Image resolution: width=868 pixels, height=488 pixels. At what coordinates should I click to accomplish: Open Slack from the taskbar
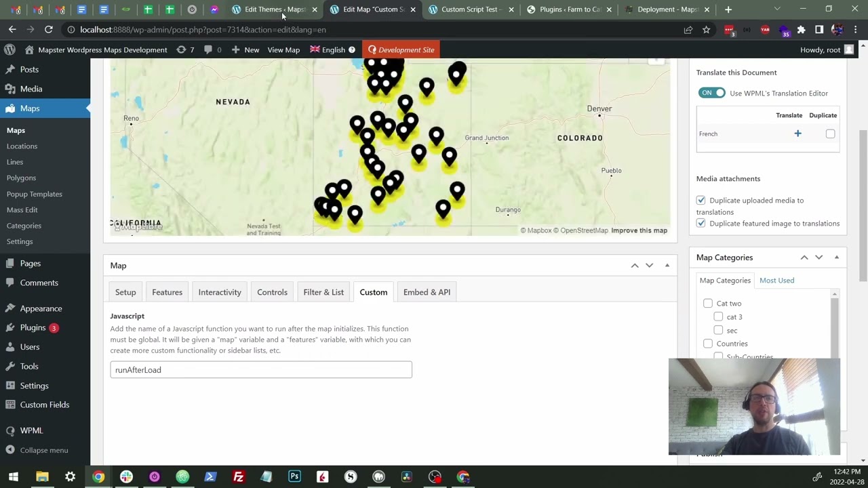126,476
